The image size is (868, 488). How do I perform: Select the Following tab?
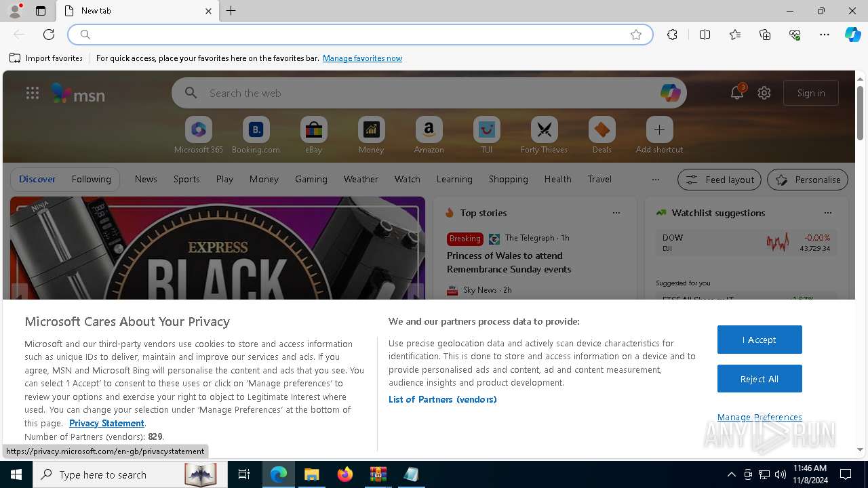(91, 179)
